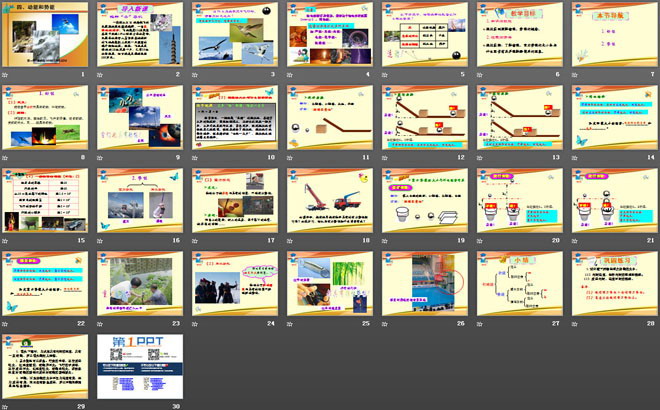This screenshot has height=410, width=660.
Task: Select slide 16 thumbnail 势能 with bracket diagram
Action: coord(140,200)
